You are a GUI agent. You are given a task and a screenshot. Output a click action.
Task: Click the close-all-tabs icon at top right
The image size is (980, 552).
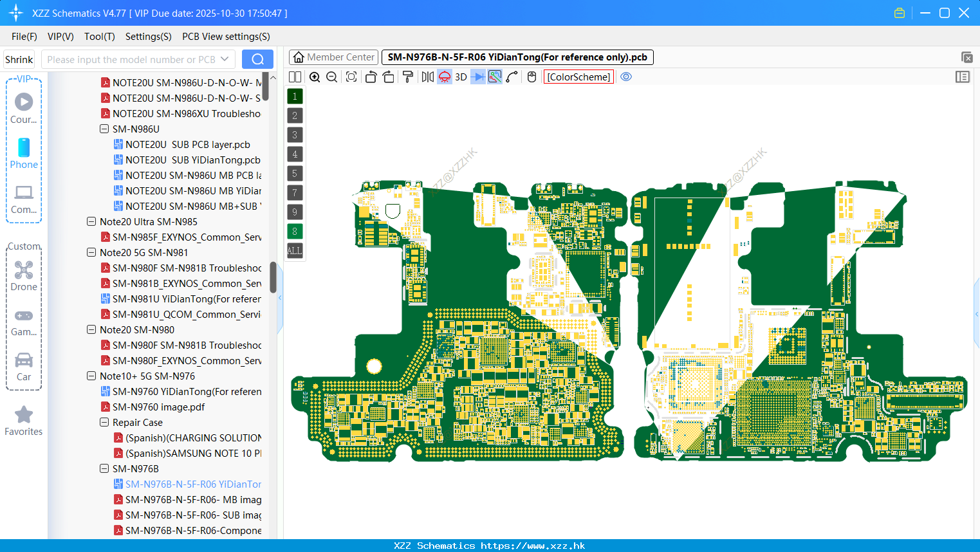coord(966,57)
